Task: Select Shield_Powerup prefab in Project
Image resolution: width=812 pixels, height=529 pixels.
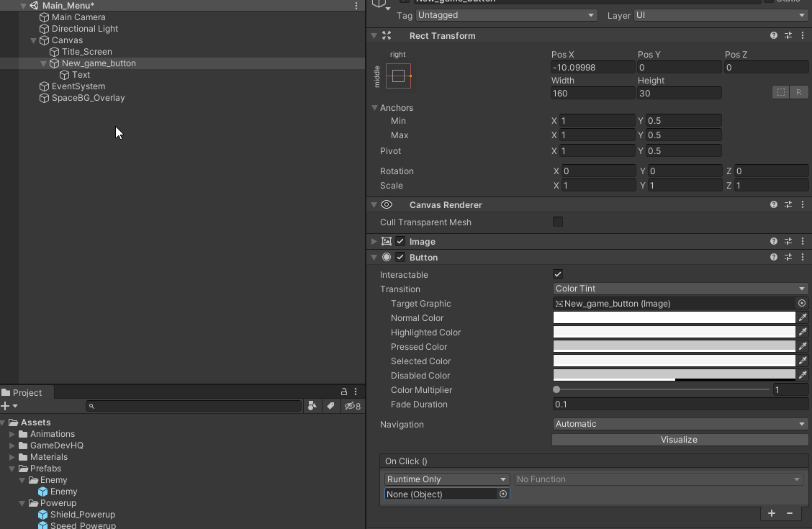Action: pyautogui.click(x=82, y=515)
